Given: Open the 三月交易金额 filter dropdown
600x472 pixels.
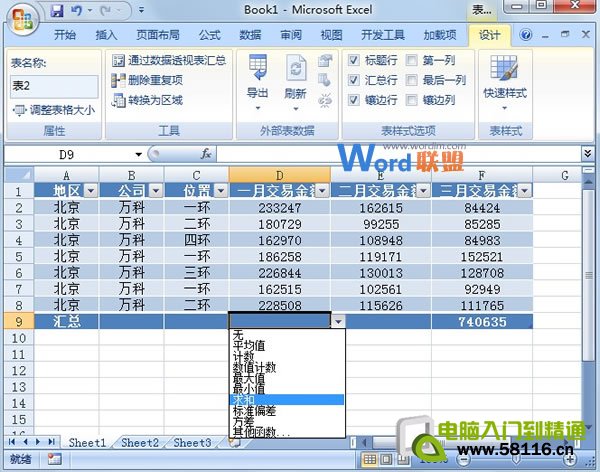Looking at the screenshot, I should 524,190.
